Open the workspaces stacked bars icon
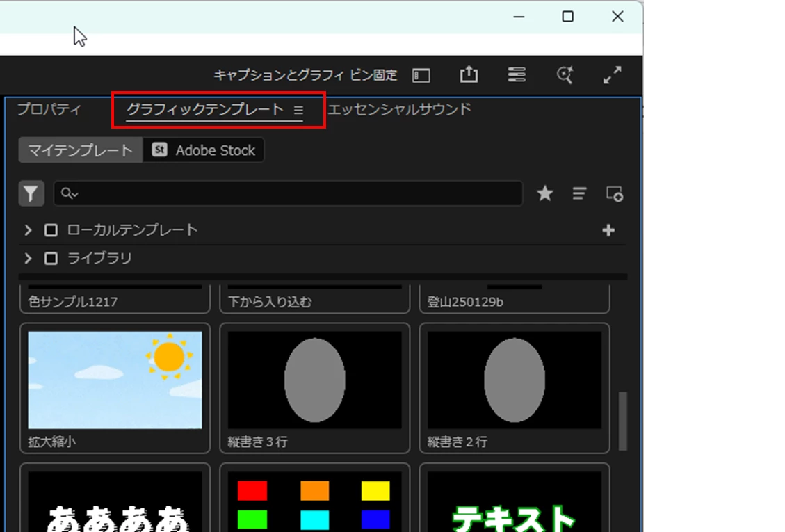This screenshot has width=785, height=532. (516, 74)
